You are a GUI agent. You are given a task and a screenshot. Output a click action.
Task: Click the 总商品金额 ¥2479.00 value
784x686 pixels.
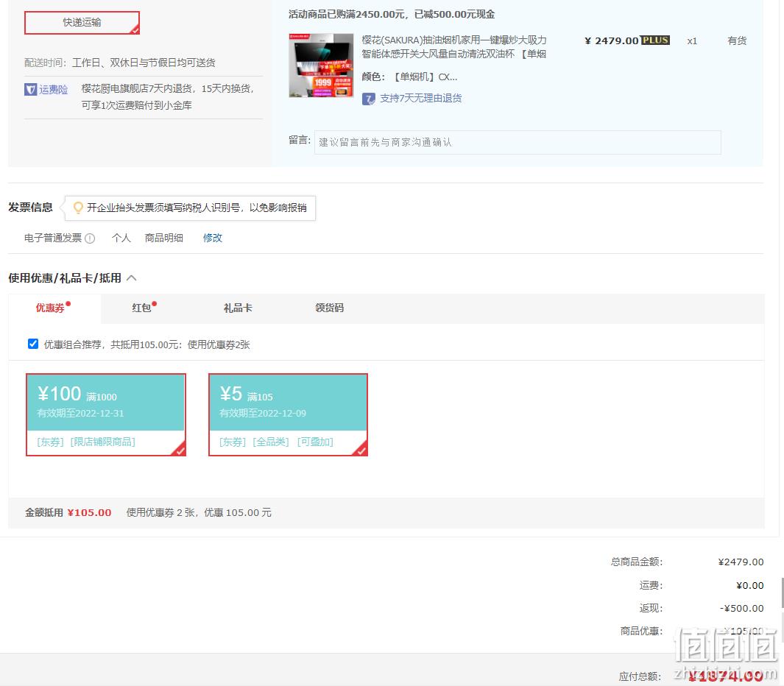[741, 562]
